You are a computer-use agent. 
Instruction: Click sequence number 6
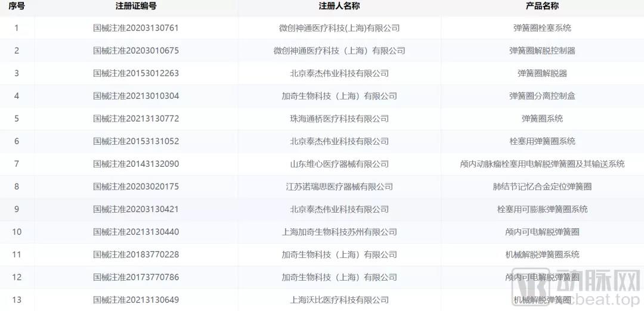pos(17,141)
